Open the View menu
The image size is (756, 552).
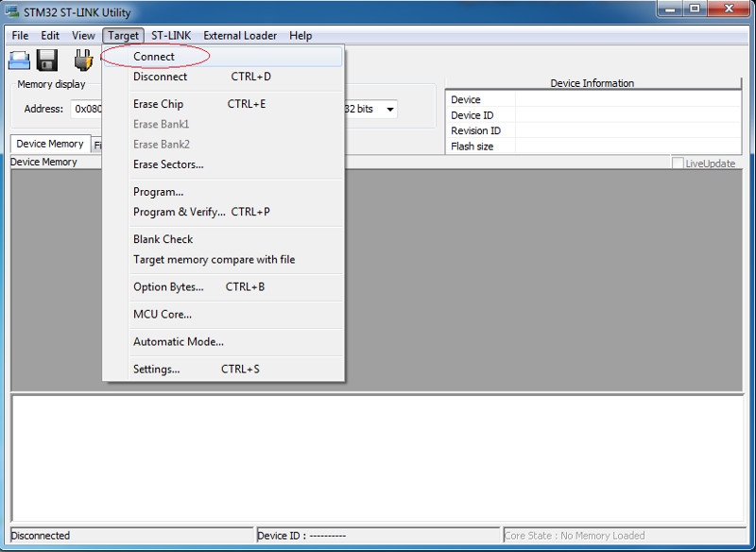point(83,36)
